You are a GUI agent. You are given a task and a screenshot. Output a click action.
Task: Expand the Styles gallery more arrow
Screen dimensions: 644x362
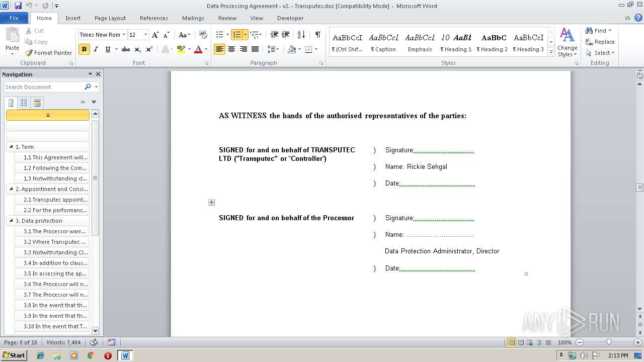point(551,52)
